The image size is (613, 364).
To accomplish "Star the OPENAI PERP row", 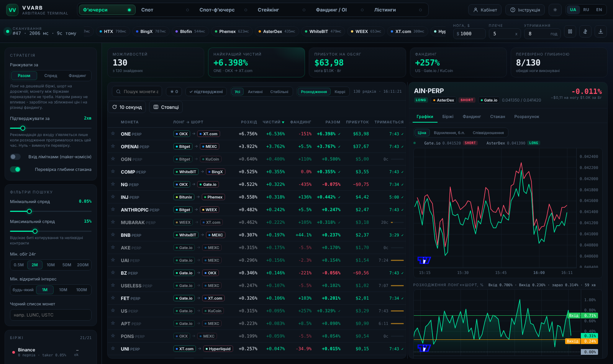I will 113,146.
